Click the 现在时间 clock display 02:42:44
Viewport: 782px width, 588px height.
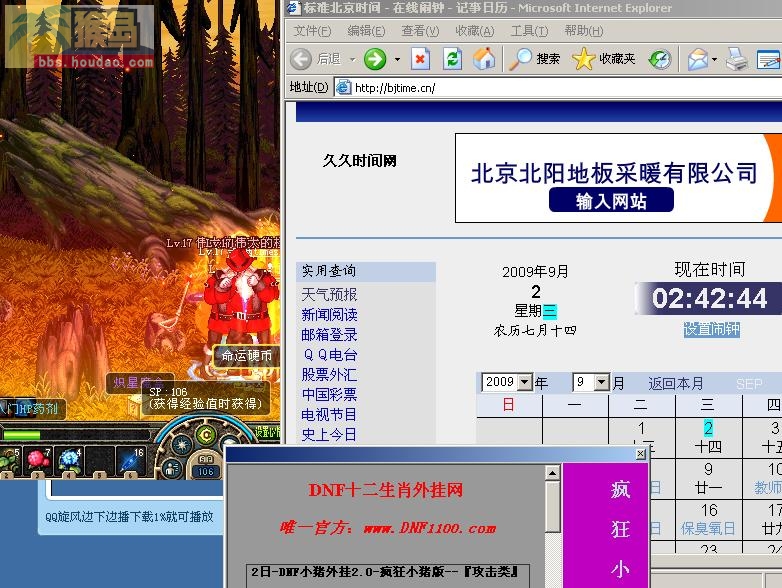[x=709, y=298]
